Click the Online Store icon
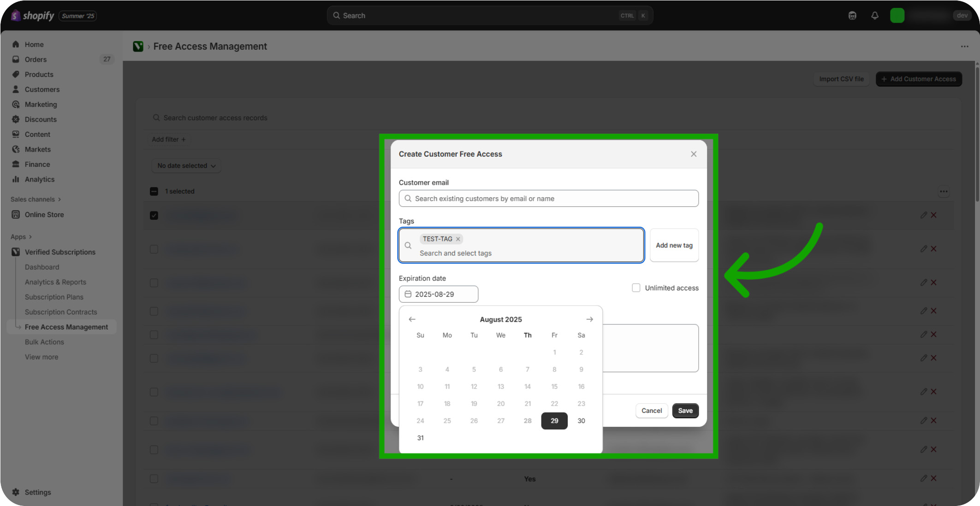This screenshot has height=506, width=980. coord(16,215)
